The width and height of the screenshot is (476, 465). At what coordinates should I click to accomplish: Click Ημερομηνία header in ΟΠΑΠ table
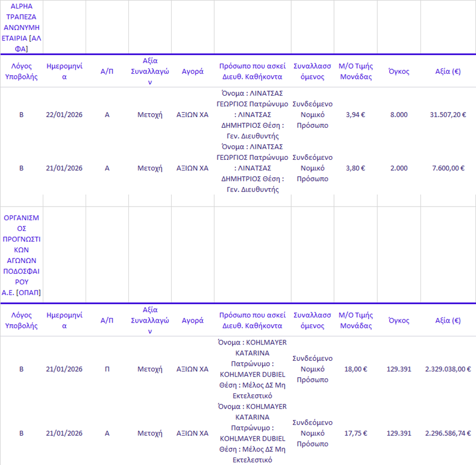pos(64,320)
